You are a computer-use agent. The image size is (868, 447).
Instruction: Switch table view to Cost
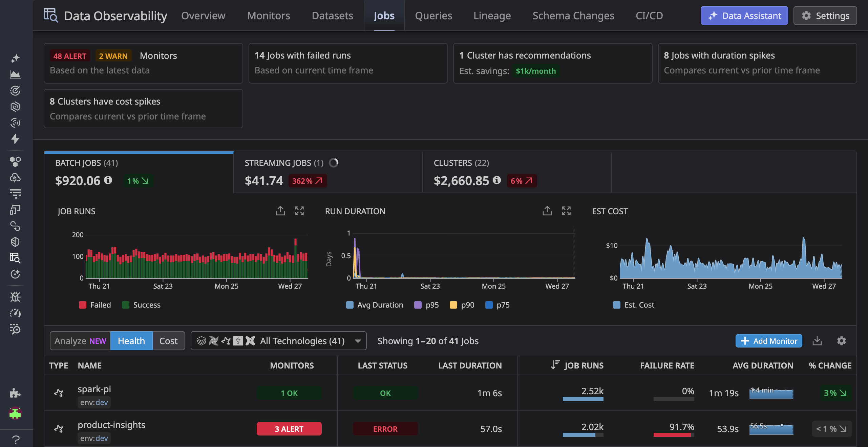[168, 341]
